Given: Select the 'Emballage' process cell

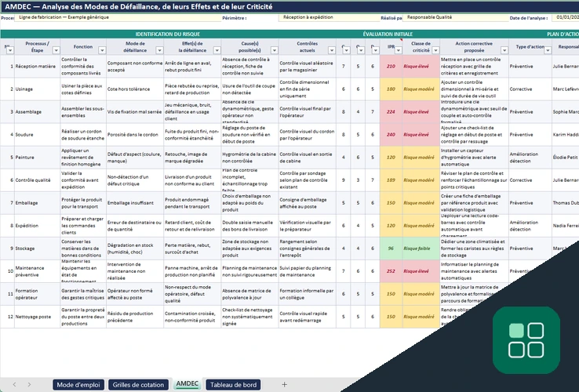Looking at the screenshot, I should coord(38,203).
